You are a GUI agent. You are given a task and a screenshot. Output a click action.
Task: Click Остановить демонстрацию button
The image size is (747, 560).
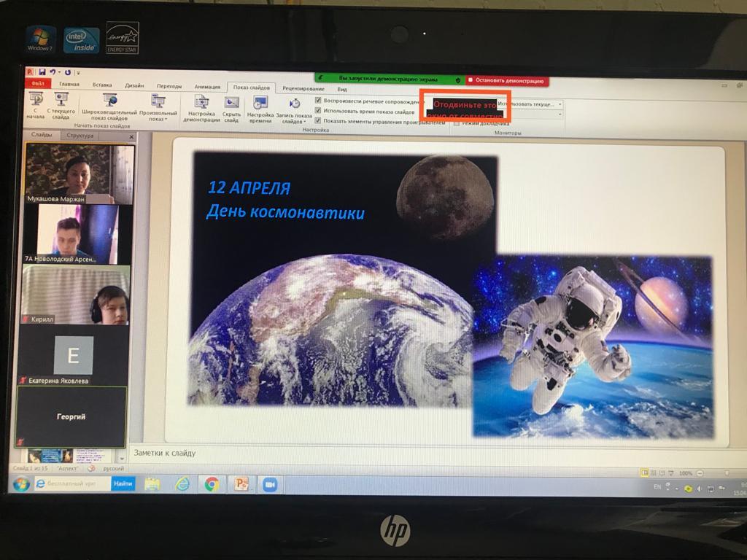click(x=507, y=80)
